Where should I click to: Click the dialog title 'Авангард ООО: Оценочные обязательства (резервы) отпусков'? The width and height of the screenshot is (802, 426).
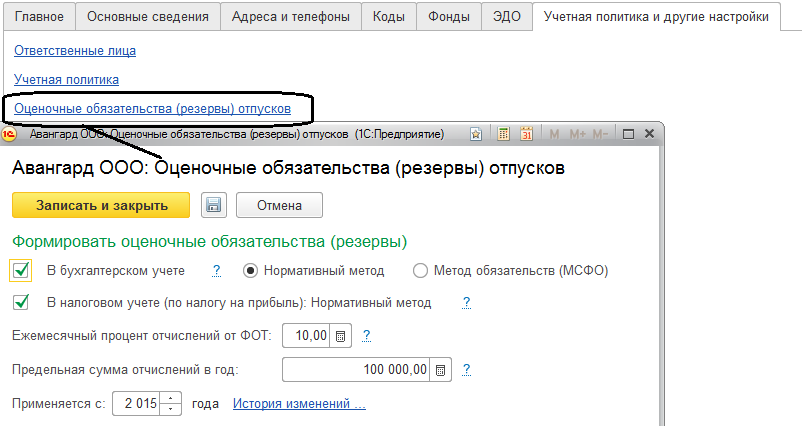pos(288,168)
